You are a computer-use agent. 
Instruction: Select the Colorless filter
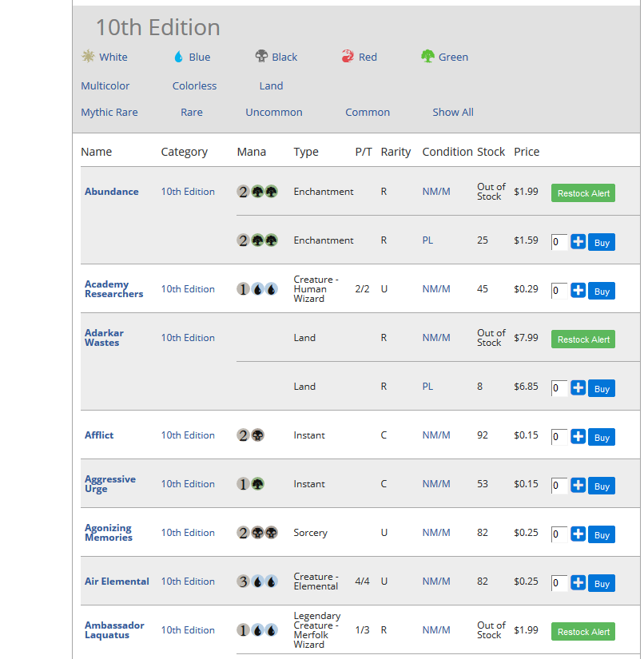194,85
